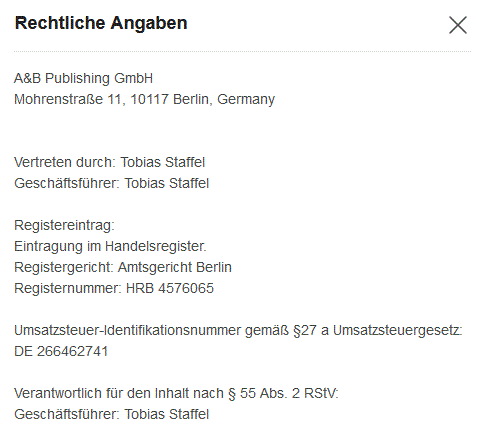This screenshot has width=478, height=435.
Task: Click the number HRB 4576065
Action: click(x=170, y=288)
